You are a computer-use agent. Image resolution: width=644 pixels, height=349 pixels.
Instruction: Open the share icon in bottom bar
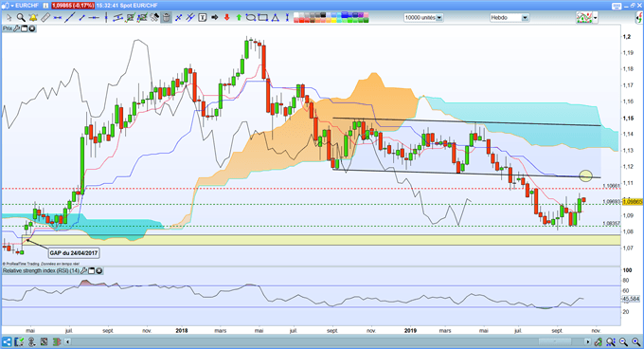tap(7, 341)
